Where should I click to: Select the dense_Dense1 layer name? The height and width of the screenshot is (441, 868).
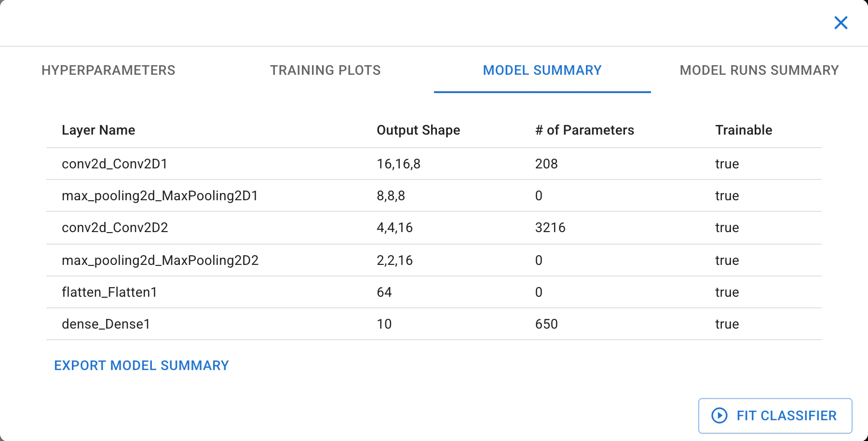coord(106,324)
